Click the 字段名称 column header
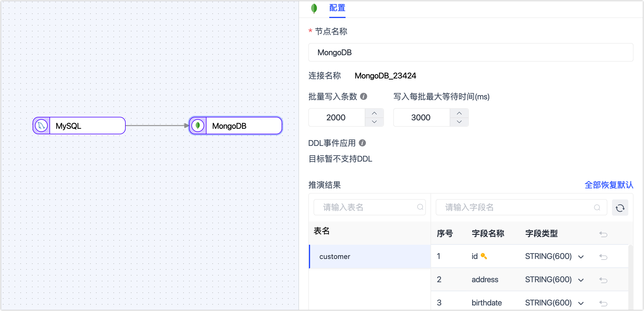 click(x=488, y=233)
